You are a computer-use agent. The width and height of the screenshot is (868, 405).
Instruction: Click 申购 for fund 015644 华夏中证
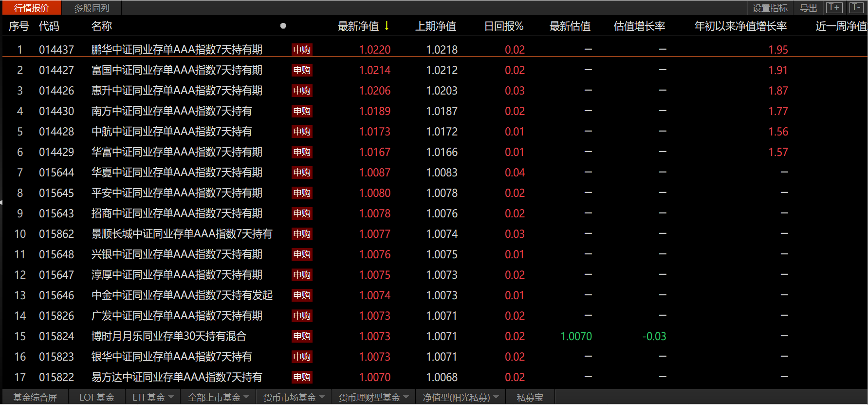(x=302, y=173)
